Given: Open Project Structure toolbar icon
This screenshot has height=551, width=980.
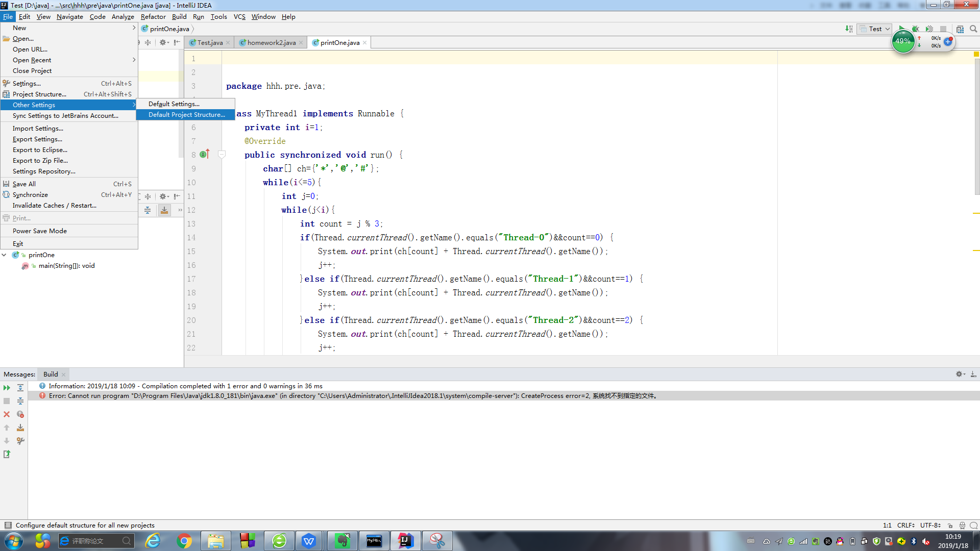Looking at the screenshot, I should pos(960,29).
